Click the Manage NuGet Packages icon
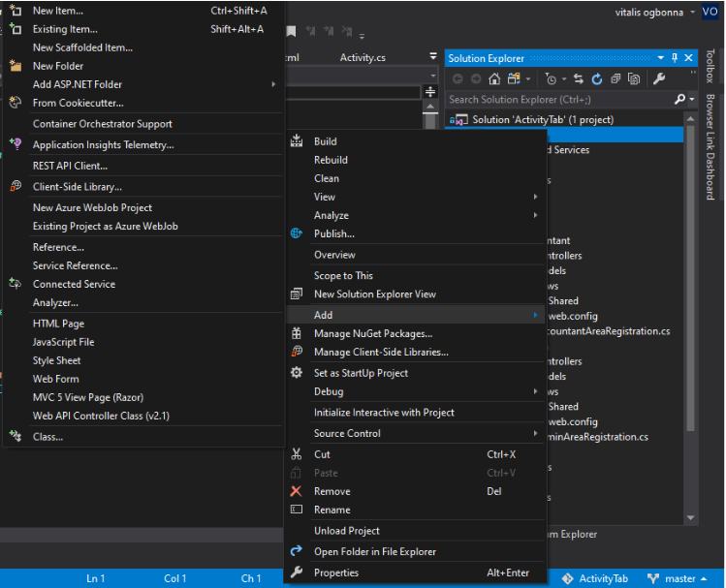The image size is (726, 588). click(x=297, y=333)
